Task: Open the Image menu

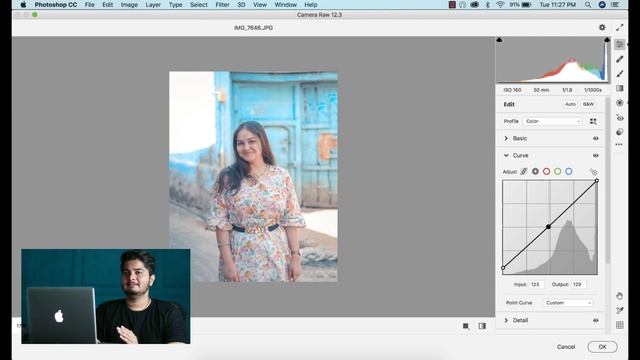Action: coord(129,5)
